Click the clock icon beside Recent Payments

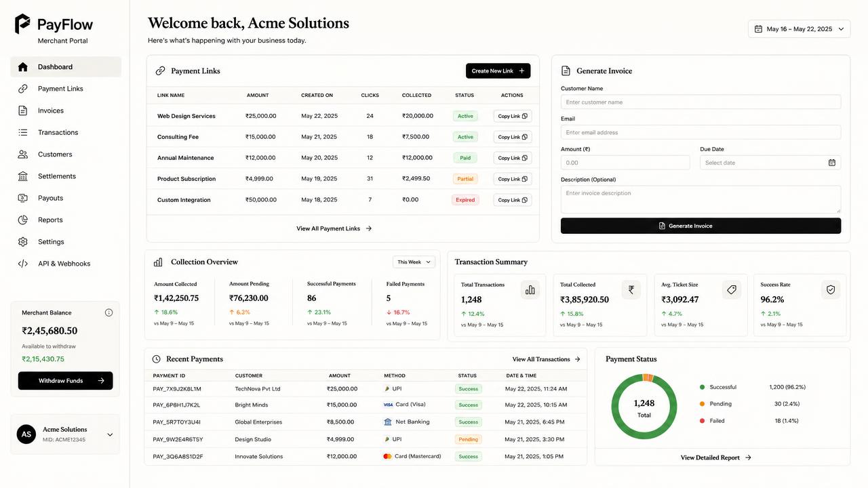click(157, 359)
